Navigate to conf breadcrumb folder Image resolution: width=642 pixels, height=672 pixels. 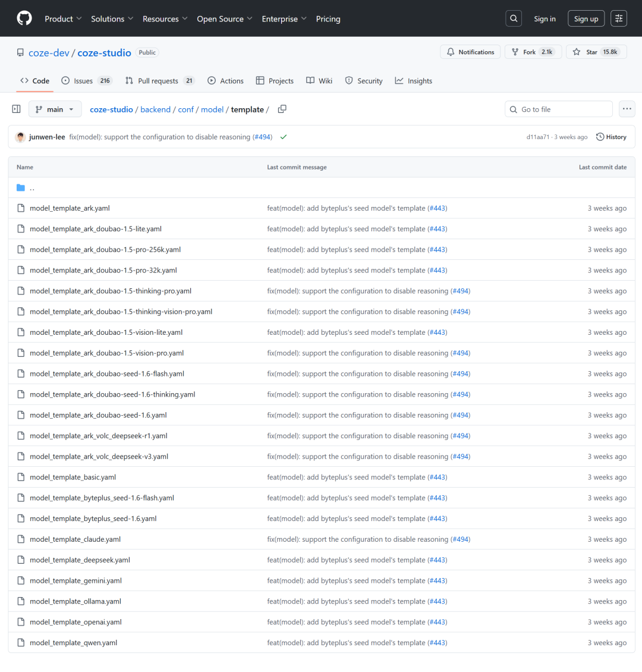[x=186, y=109]
